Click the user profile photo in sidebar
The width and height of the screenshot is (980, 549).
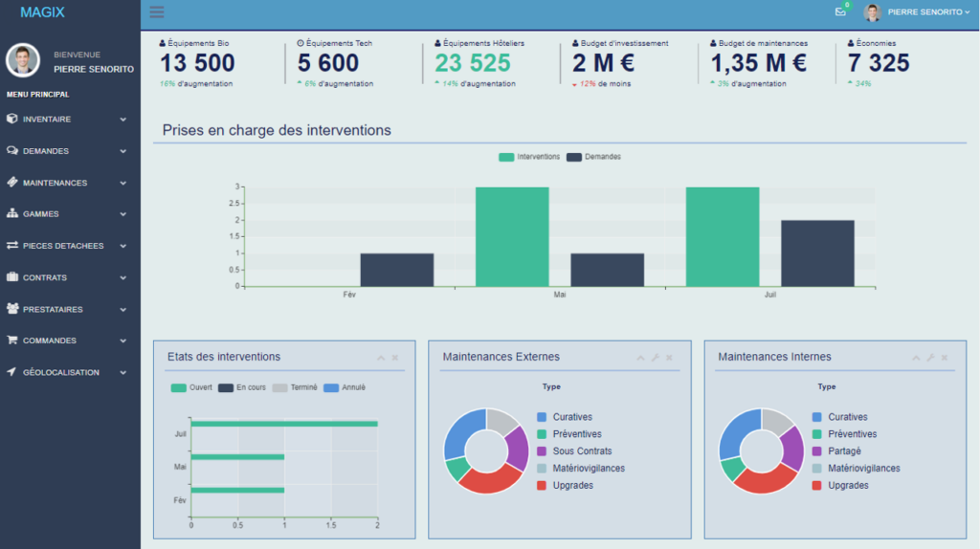click(x=23, y=60)
